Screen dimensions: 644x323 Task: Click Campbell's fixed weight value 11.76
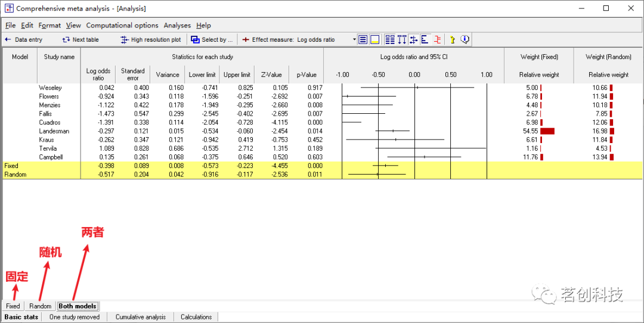531,157
